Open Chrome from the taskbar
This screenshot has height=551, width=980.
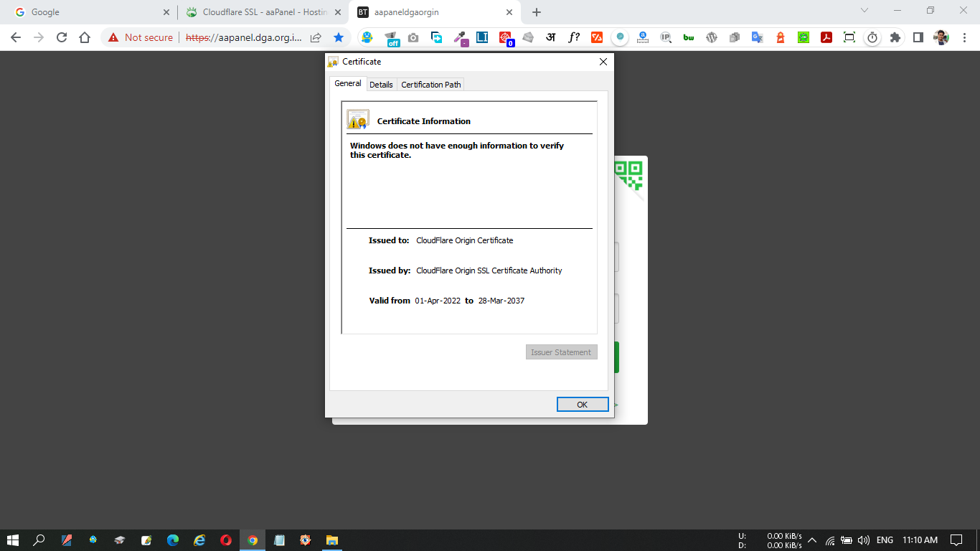coord(253,540)
